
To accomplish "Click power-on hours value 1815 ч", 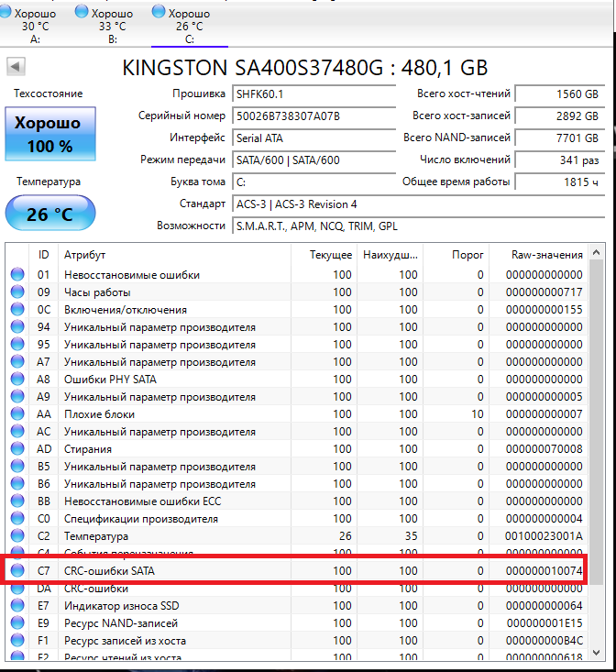I will (560, 182).
